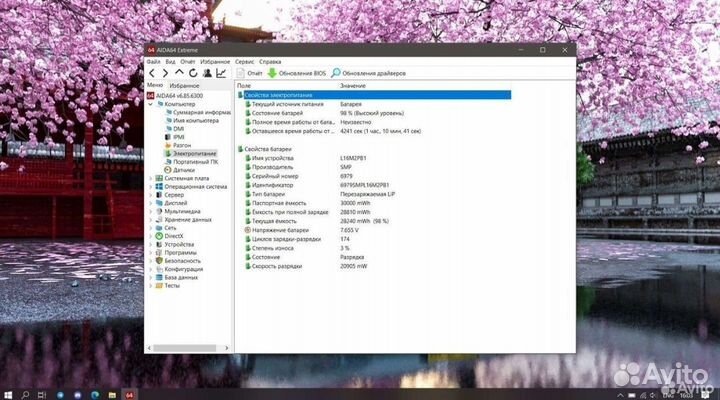Open the Вид menu
Viewport: 720px width, 400px height.
(170, 62)
